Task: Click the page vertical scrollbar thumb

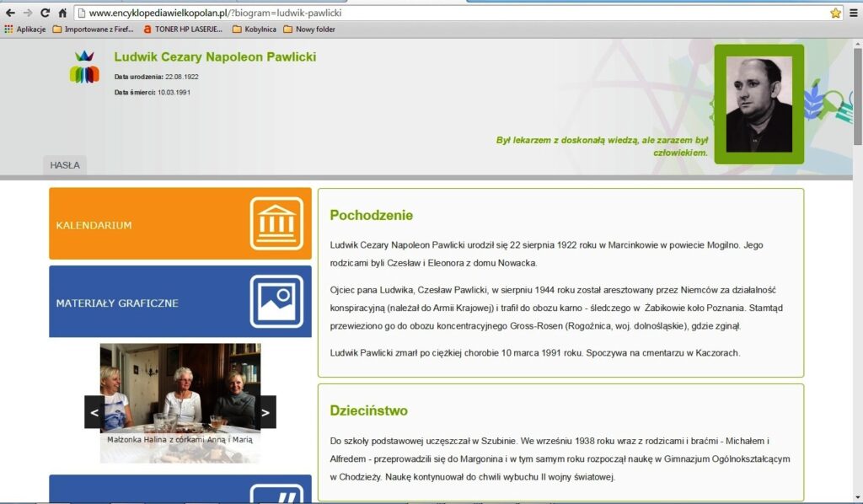Action: coord(857,96)
